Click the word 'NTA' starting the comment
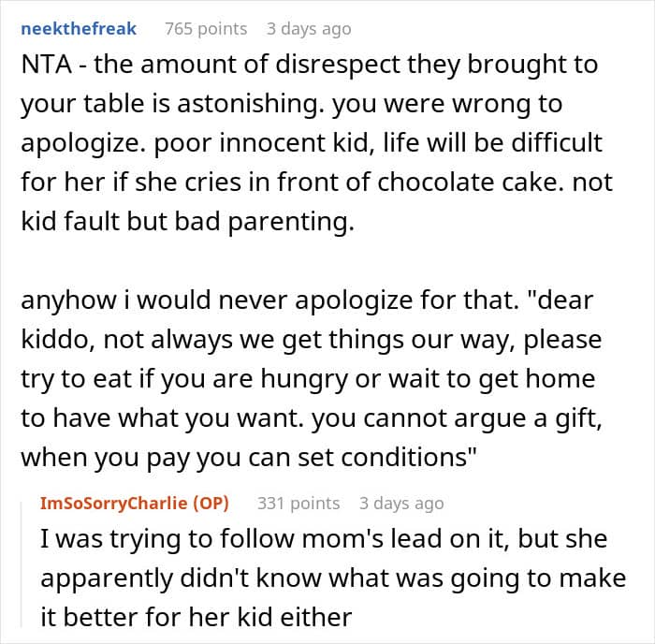 point(43,66)
